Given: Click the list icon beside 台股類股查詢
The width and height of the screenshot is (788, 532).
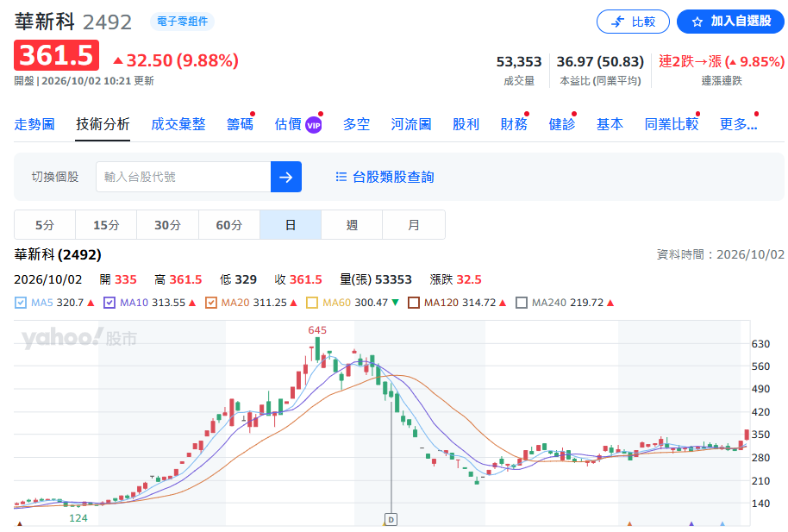Looking at the screenshot, I should (341, 177).
